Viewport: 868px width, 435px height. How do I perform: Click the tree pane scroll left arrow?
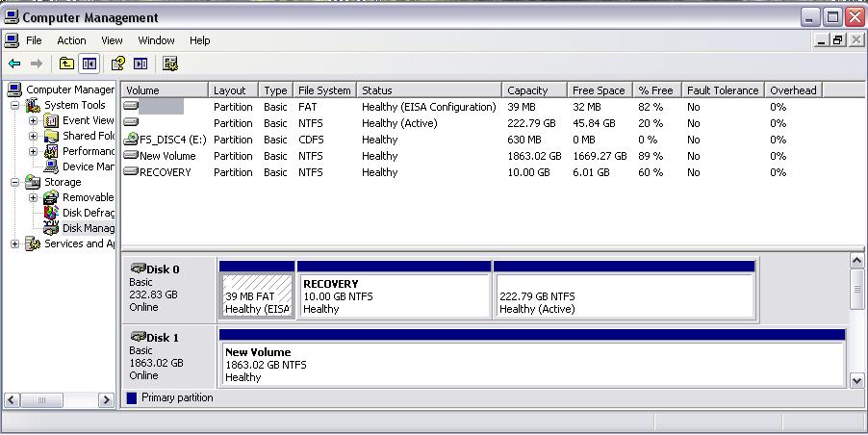click(x=13, y=399)
